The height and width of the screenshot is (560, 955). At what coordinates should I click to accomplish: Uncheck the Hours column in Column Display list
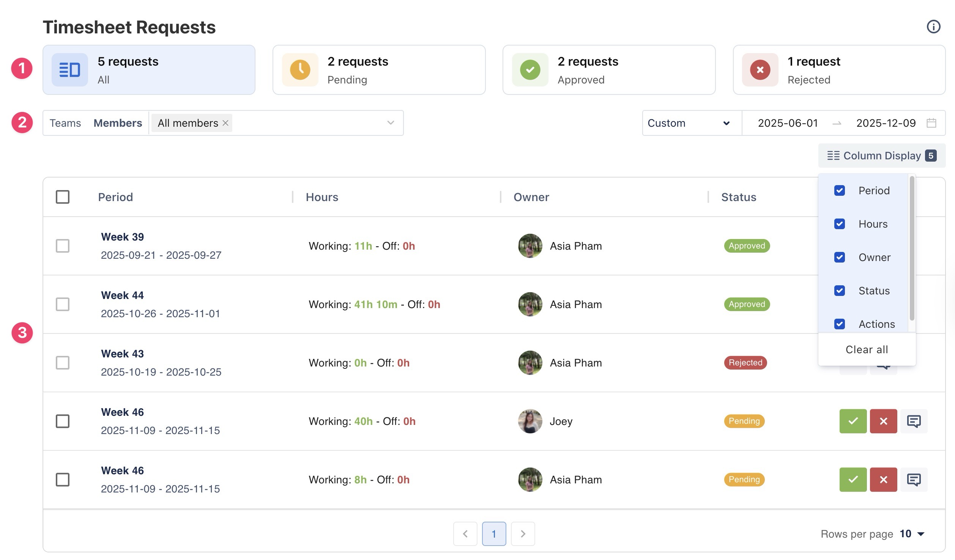click(x=839, y=224)
